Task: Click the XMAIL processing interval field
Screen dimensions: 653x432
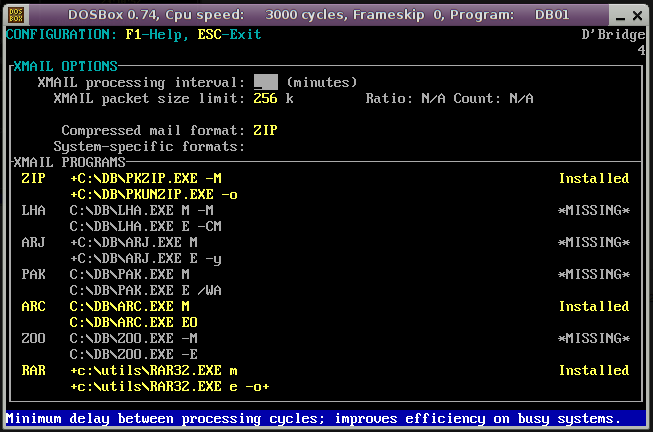Action: coord(265,82)
